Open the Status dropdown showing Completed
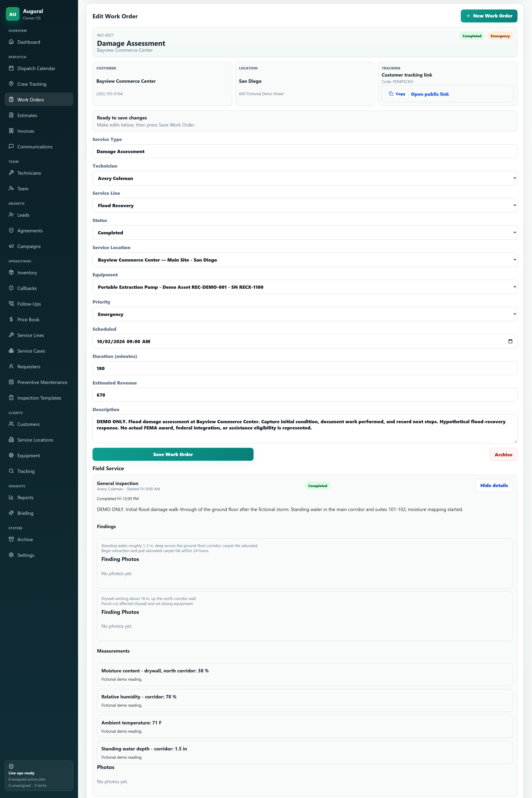 305,232
